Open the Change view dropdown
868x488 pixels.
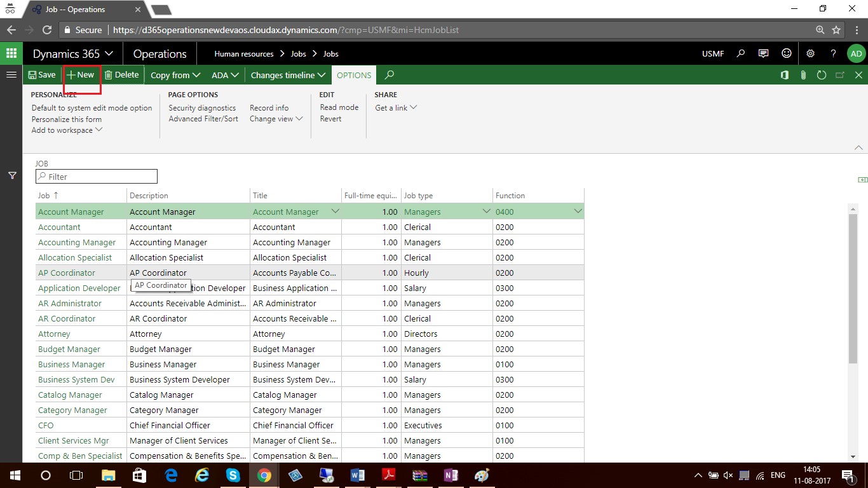276,119
